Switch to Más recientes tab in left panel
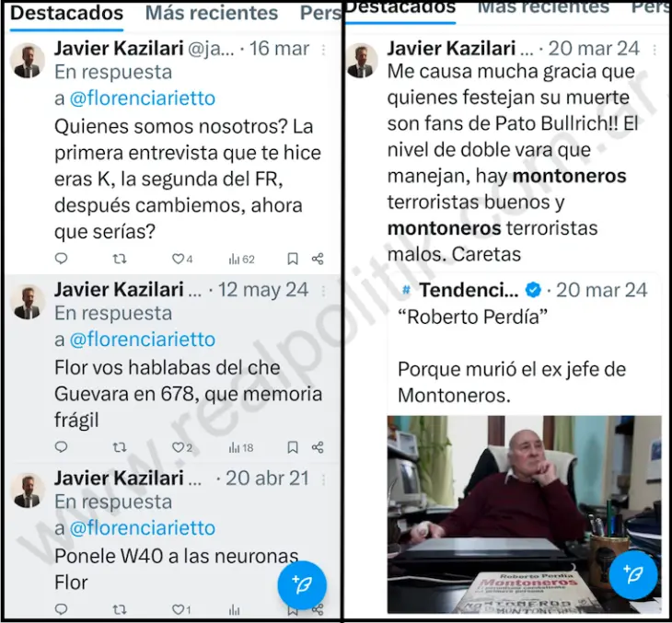Viewport: 672px width, 623px height. click(x=212, y=13)
